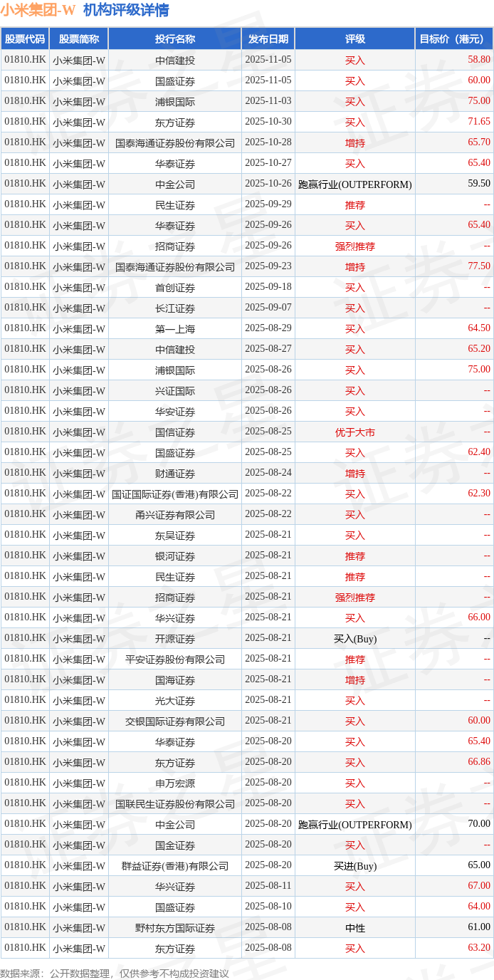Select the 兴证国际 broker cell

[x=175, y=390]
